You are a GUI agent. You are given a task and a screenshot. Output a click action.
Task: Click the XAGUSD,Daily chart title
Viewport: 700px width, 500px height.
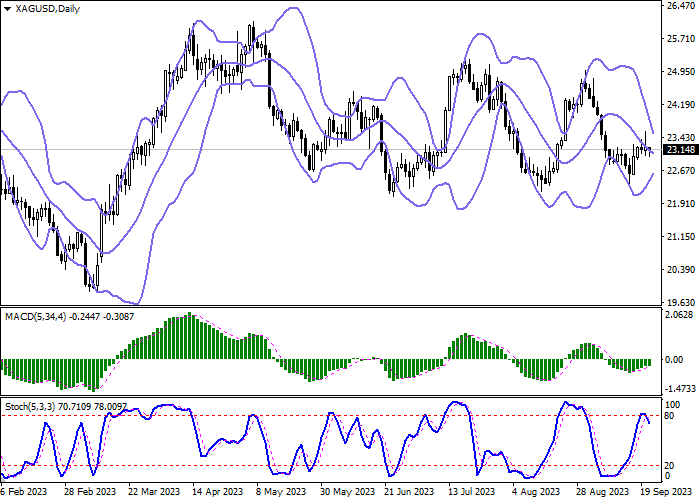coord(47,9)
